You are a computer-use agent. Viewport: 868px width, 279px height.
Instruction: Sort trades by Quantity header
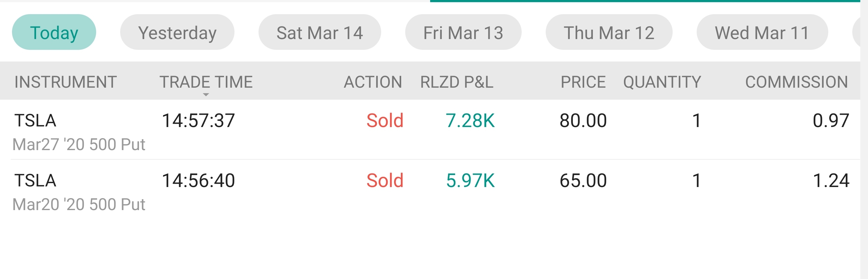[662, 82]
